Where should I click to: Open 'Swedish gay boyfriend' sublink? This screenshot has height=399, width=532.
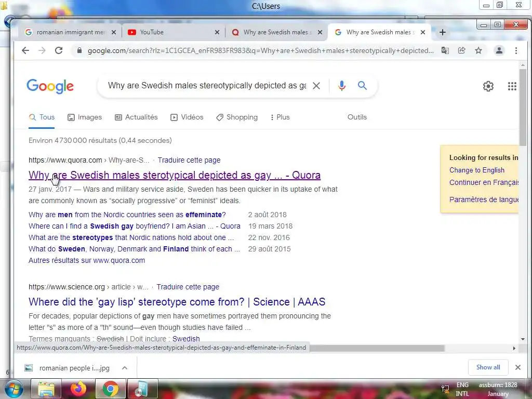click(x=135, y=227)
